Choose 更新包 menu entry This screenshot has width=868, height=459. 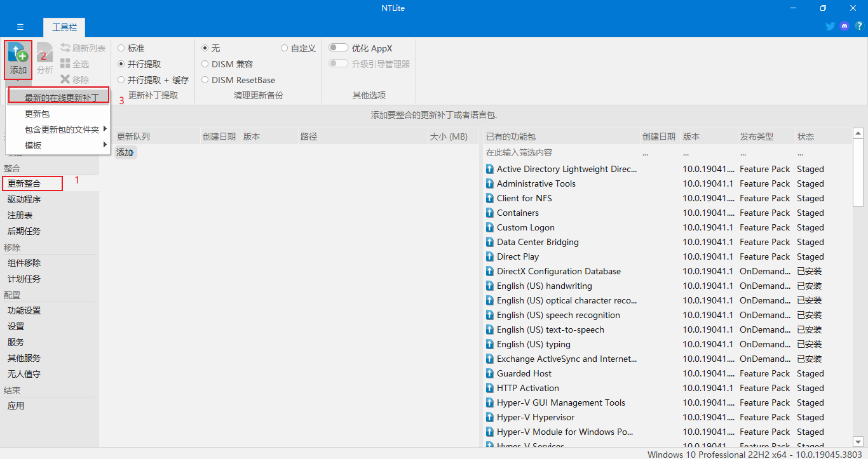pos(59,114)
